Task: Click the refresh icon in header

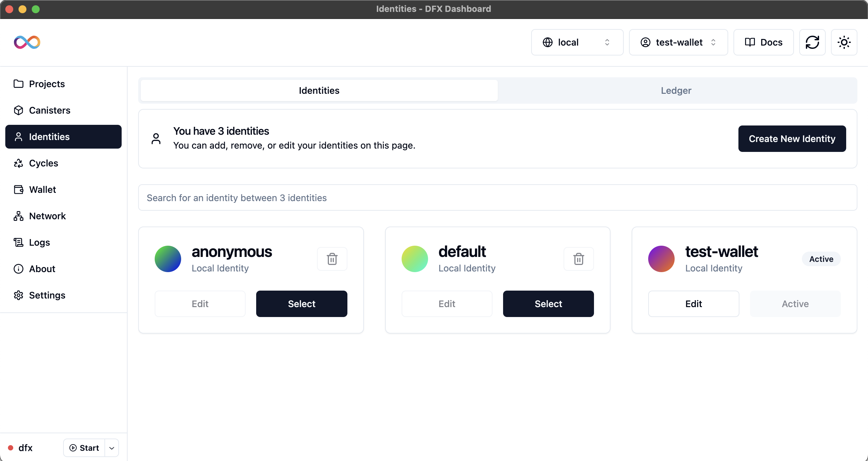Action: [x=812, y=42]
